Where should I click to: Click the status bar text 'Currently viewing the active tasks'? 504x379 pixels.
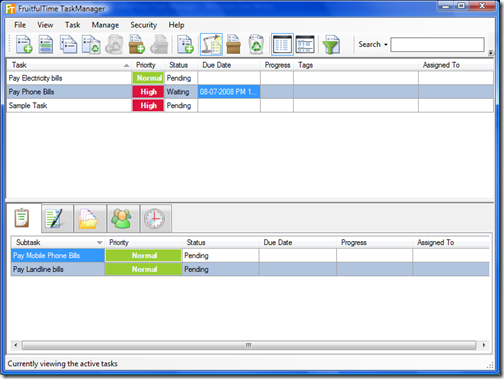tap(62, 364)
